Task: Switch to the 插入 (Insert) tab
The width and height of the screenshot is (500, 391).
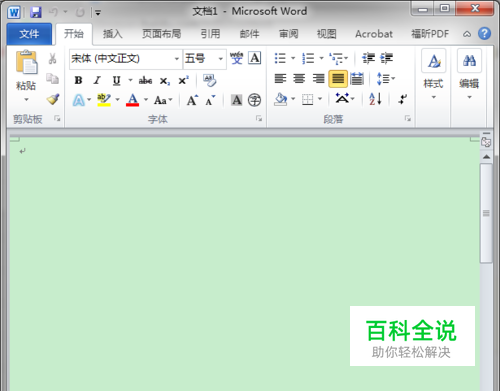Action: click(x=112, y=34)
